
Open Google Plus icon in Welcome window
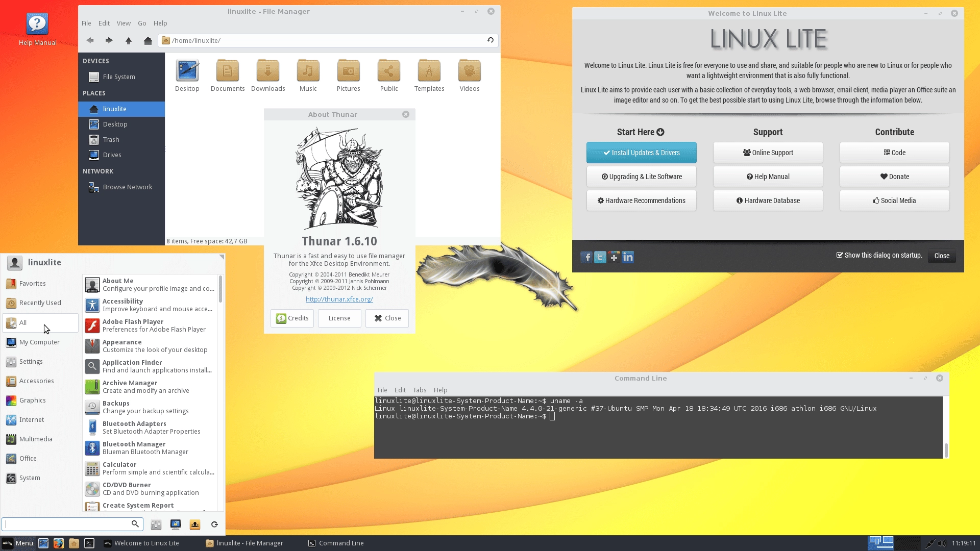click(614, 257)
